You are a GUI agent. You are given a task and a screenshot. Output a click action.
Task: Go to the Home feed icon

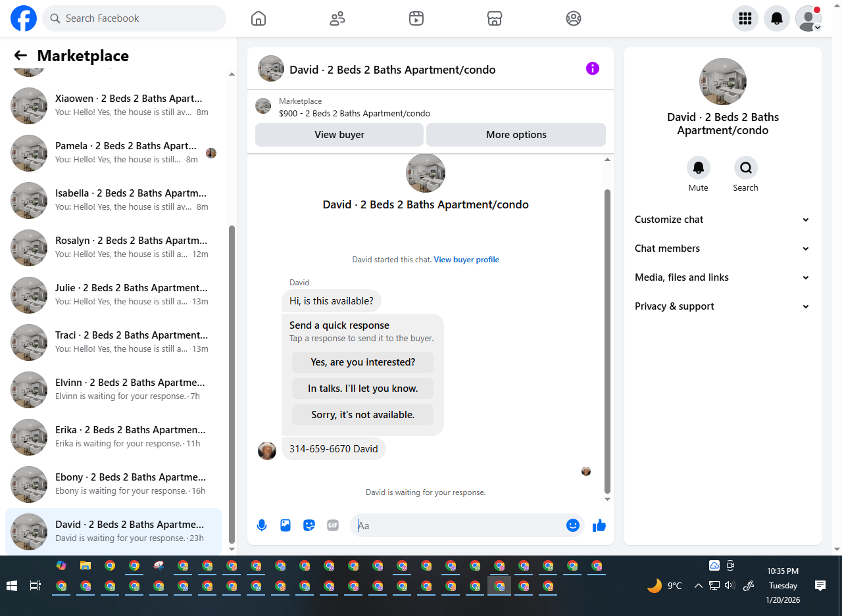click(x=259, y=18)
